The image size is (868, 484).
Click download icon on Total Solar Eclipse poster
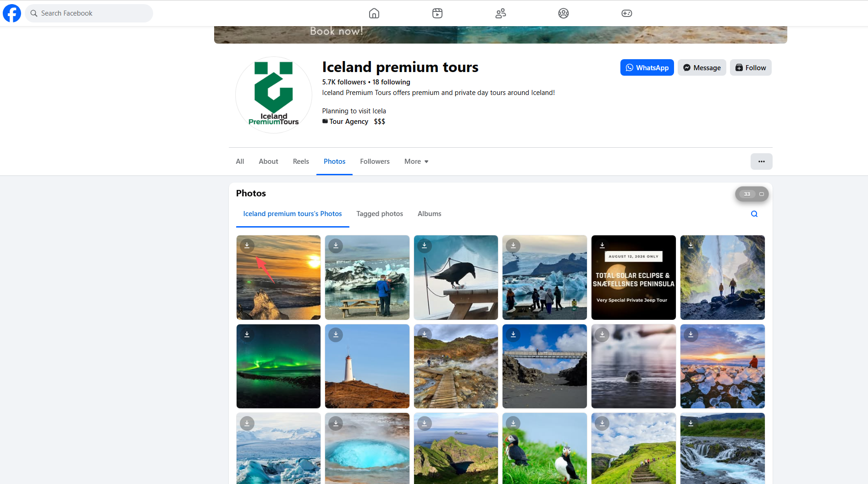point(603,245)
